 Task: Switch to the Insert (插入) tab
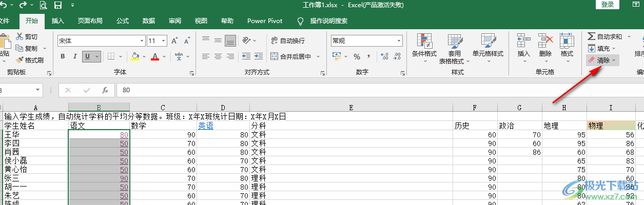coord(58,21)
